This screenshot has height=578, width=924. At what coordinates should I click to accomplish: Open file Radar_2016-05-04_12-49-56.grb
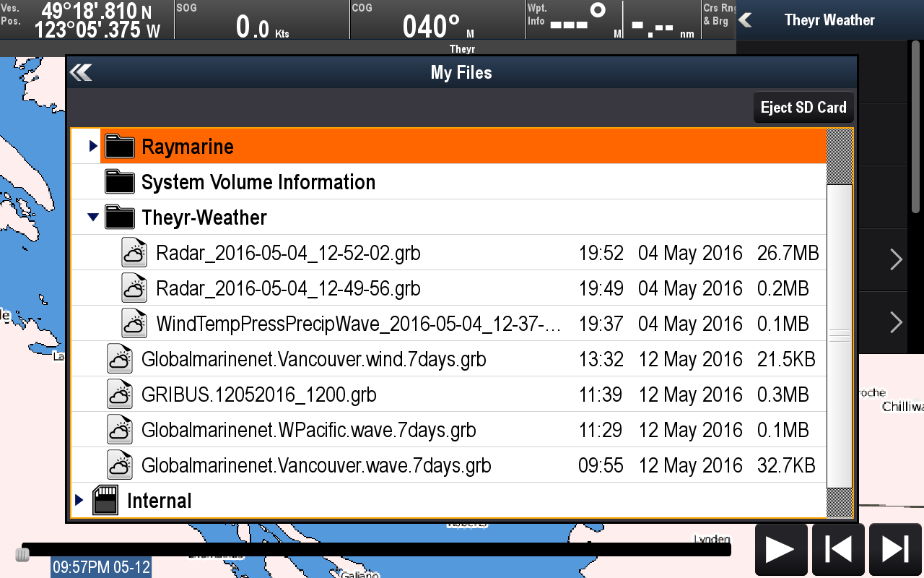(x=288, y=288)
